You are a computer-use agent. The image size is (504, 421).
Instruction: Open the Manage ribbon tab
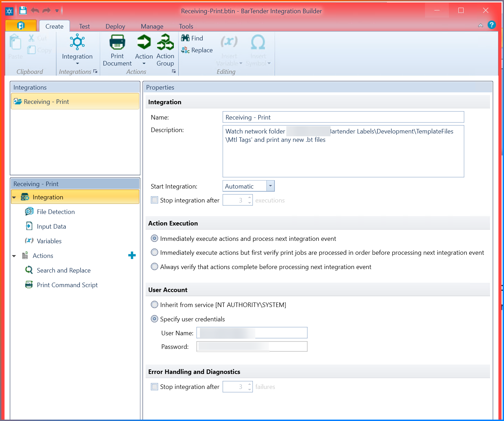tap(152, 26)
